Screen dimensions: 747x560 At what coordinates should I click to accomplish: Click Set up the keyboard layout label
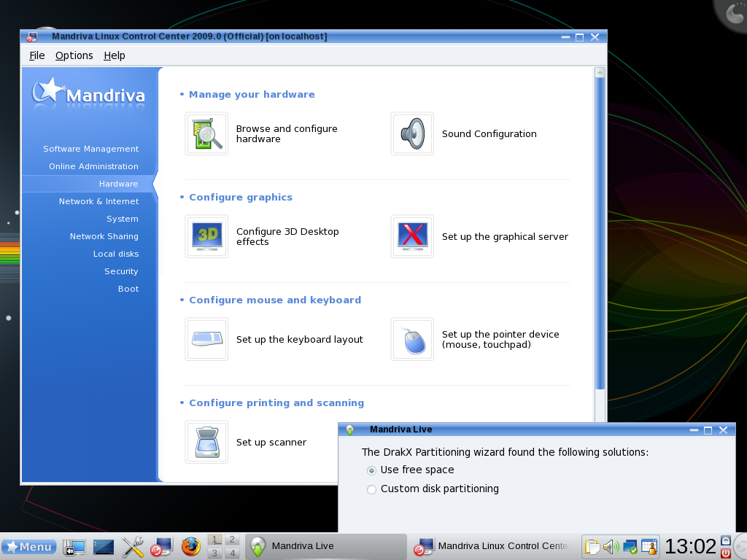click(x=300, y=340)
